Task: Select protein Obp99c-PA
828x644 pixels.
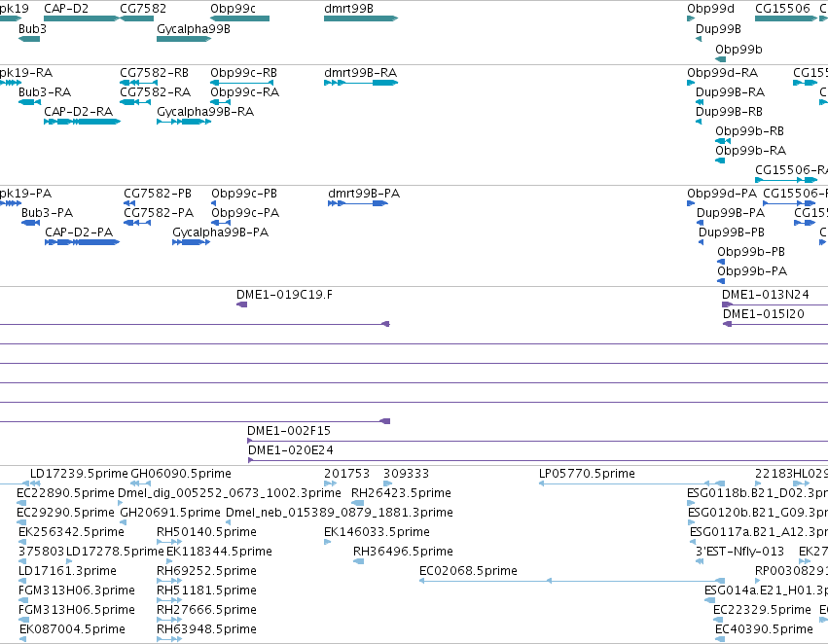Action: (221, 223)
